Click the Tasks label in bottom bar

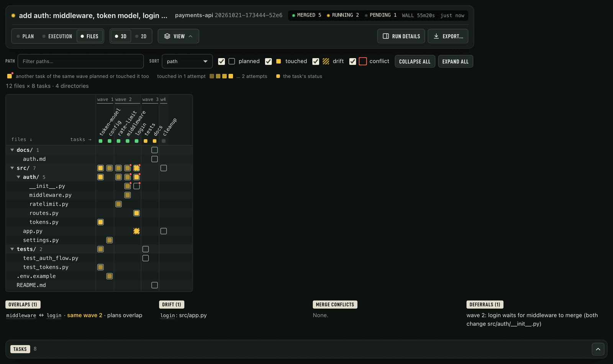point(20,349)
